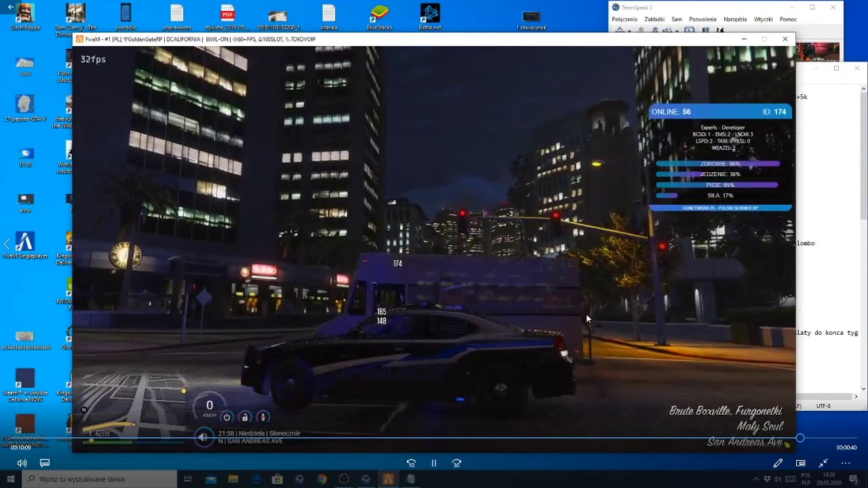Go back with the top-left arrow
The height and width of the screenshot is (488, 868).
coord(11,7)
